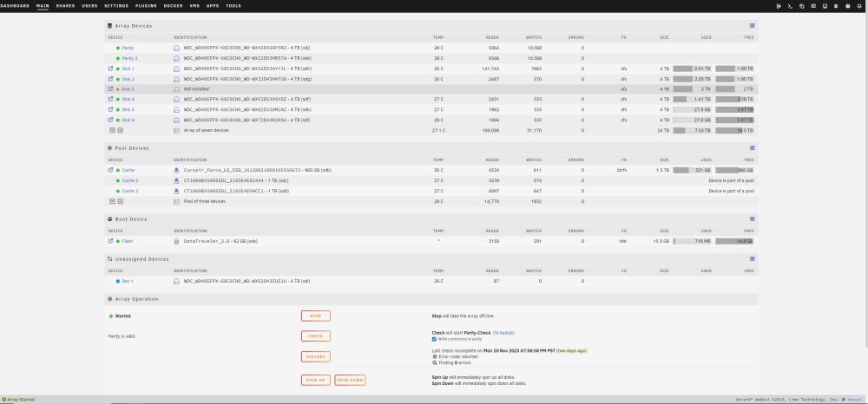Screen dimensions: 868x404
Task: Open the Parity 2 device link
Action: (129, 58)
